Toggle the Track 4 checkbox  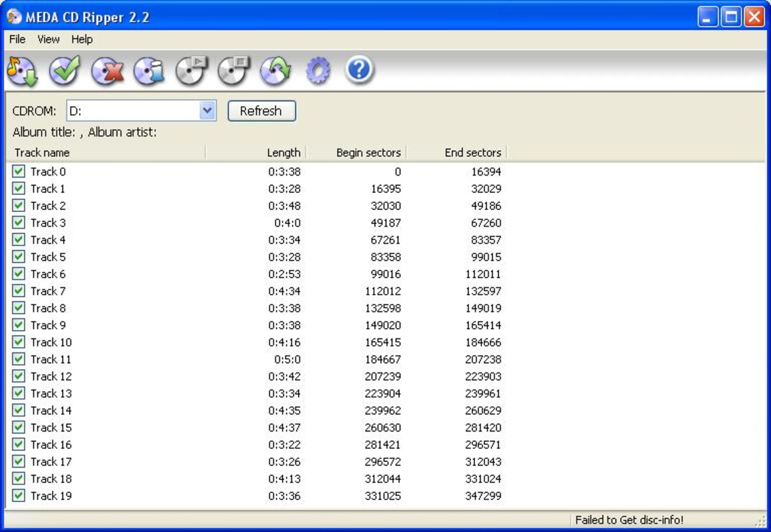point(19,239)
